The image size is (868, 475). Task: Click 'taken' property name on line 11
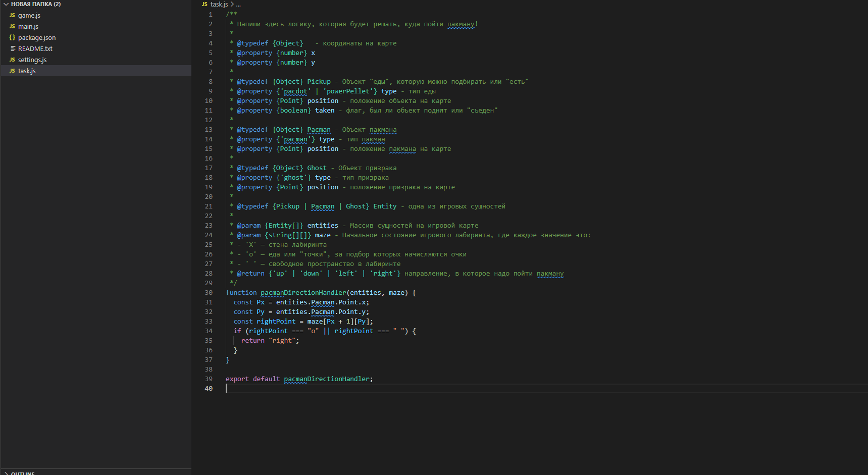(x=325, y=111)
